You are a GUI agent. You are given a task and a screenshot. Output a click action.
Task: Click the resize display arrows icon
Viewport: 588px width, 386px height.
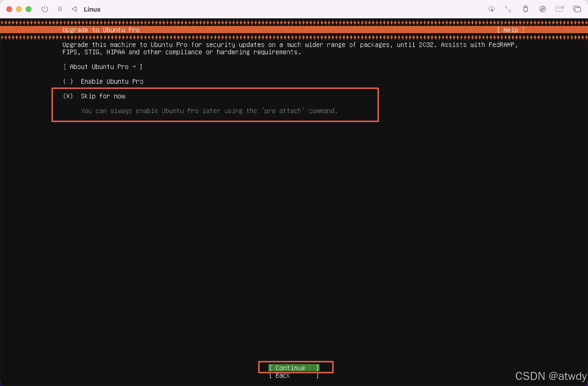pyautogui.click(x=508, y=9)
